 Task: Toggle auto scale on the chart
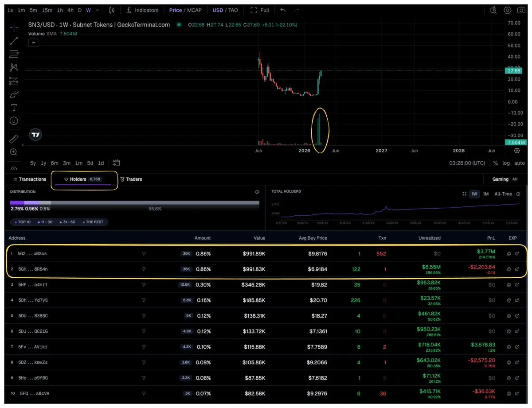520,163
